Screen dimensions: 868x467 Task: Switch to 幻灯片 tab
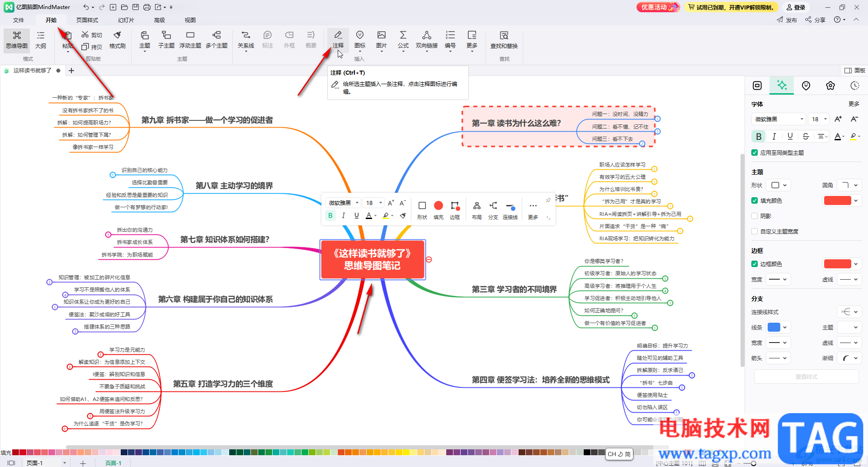(126, 20)
